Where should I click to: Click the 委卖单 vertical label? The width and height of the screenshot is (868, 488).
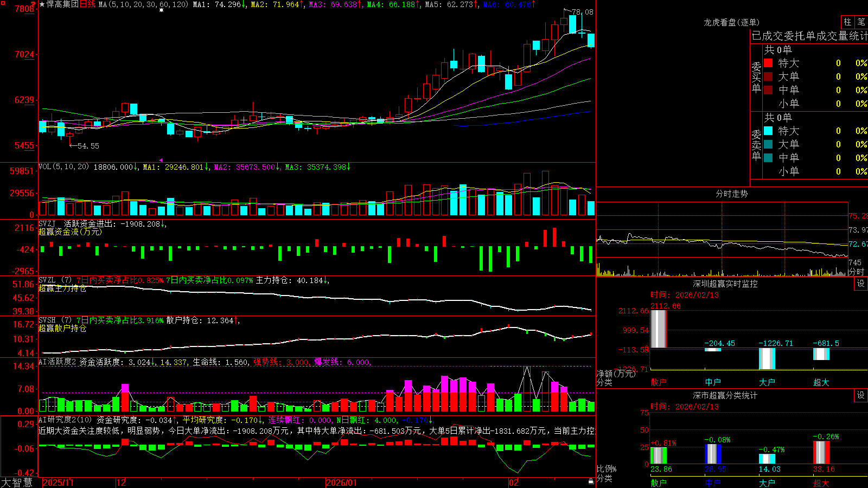pyautogui.click(x=756, y=145)
